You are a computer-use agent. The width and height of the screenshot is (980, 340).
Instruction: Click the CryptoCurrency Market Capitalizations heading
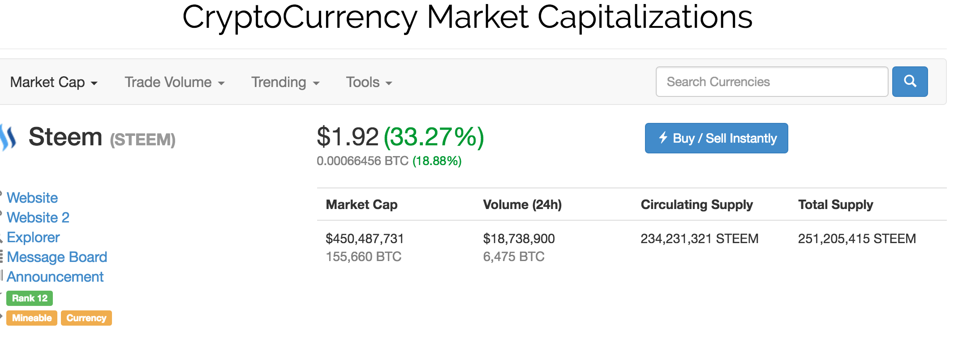pyautogui.click(x=467, y=18)
